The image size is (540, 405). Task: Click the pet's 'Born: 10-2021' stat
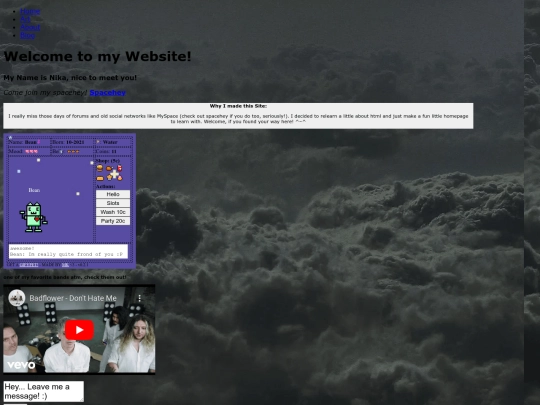[69, 142]
